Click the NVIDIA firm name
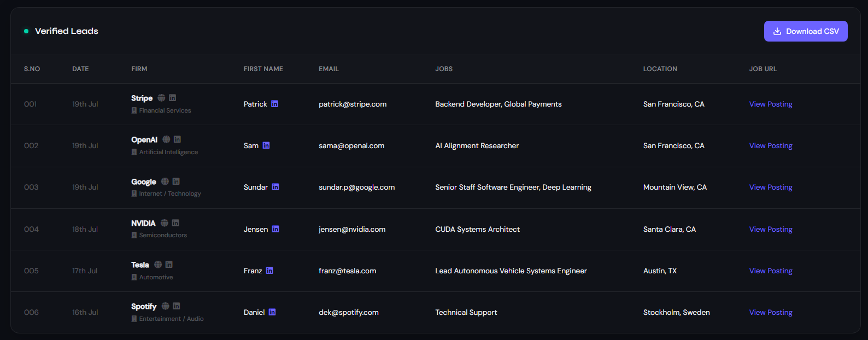The height and width of the screenshot is (340, 868). [143, 223]
